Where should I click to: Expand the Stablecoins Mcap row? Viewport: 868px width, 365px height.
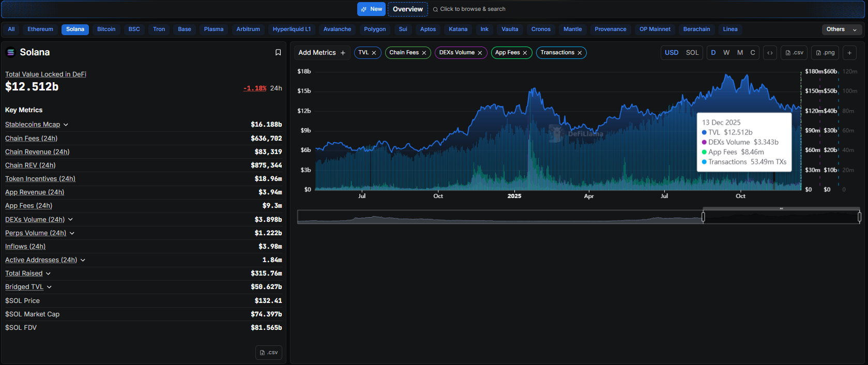[x=66, y=125]
